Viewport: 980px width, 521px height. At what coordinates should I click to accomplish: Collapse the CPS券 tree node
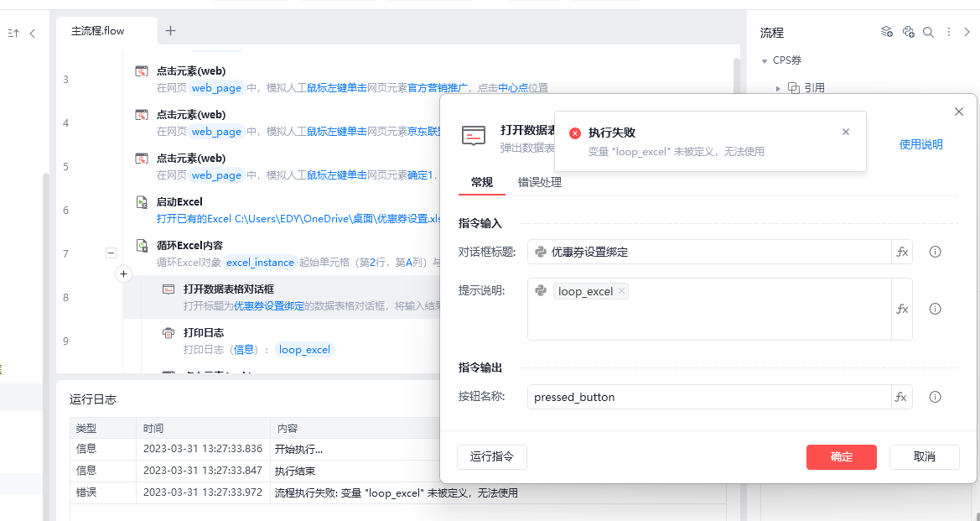pyautogui.click(x=764, y=60)
